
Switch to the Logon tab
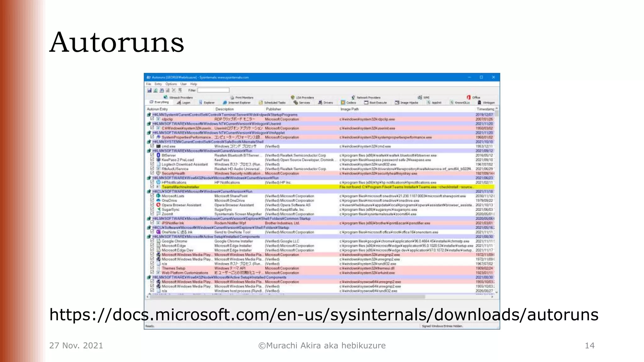[184, 102]
